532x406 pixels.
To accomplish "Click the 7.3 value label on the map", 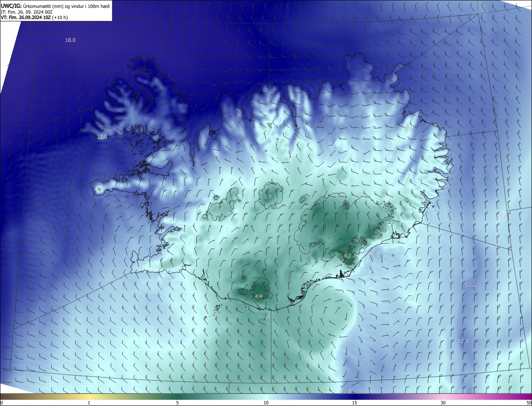I will [220, 207].
